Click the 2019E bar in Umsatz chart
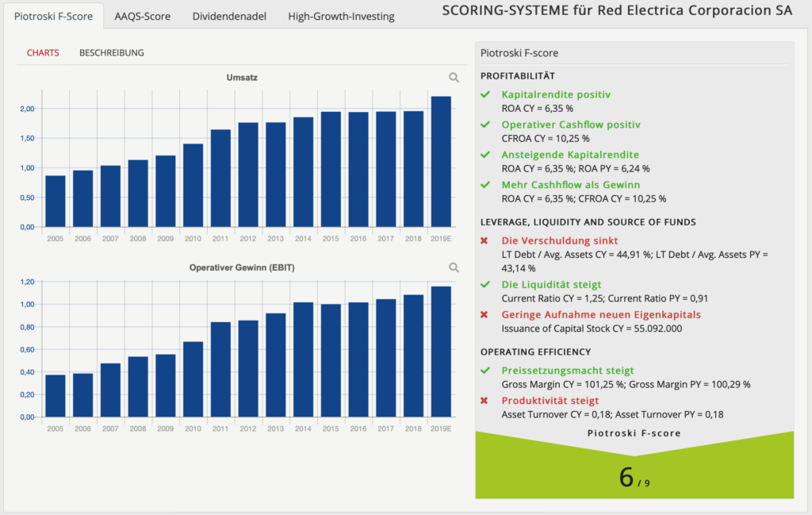The height and width of the screenshot is (515, 812). pyautogui.click(x=441, y=162)
